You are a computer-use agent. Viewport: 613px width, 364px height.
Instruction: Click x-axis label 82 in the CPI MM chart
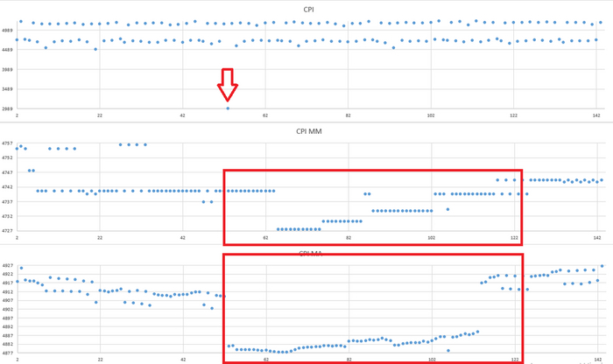click(349, 238)
